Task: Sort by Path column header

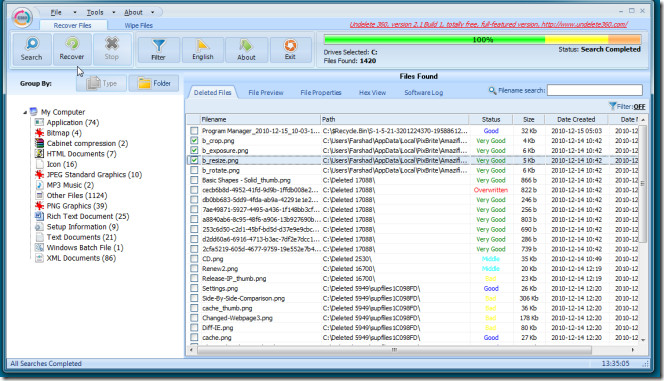Action: coord(394,119)
